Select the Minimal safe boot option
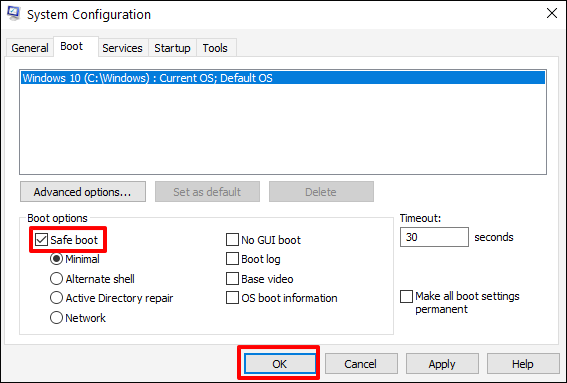Viewport: 567px width, 383px height. coord(56,259)
